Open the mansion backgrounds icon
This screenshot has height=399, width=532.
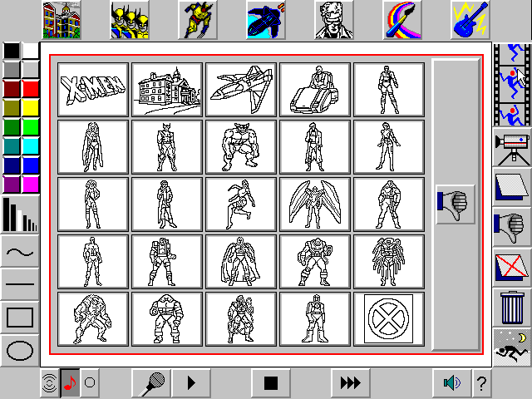click(62, 20)
